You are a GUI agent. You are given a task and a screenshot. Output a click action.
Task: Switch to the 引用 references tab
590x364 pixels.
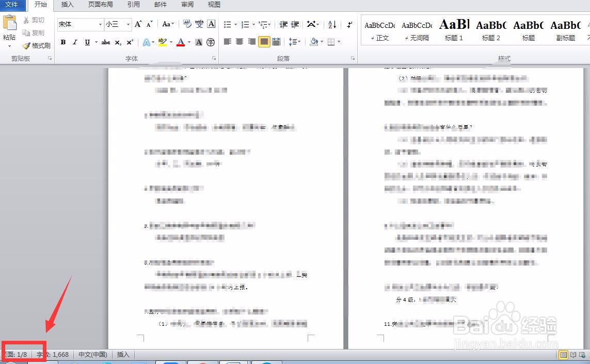pos(133,5)
